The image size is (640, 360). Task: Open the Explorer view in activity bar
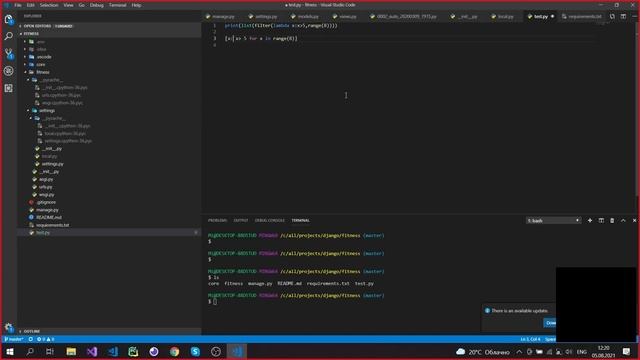[x=9, y=20]
